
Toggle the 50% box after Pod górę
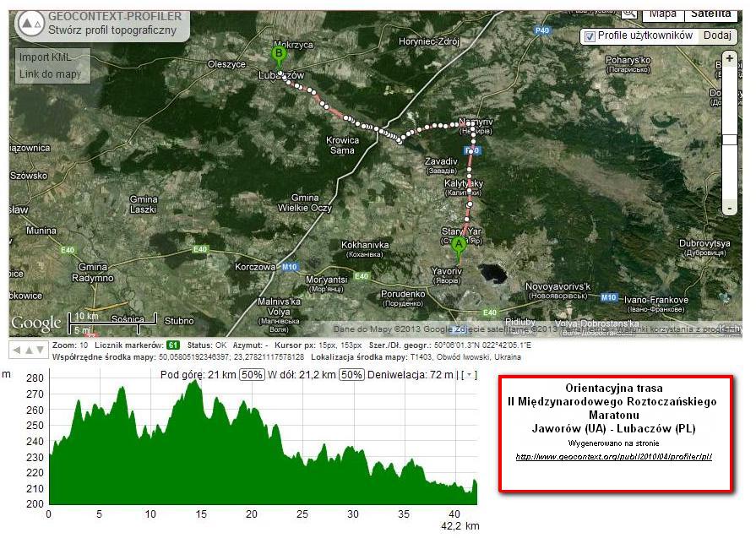pyautogui.click(x=252, y=374)
